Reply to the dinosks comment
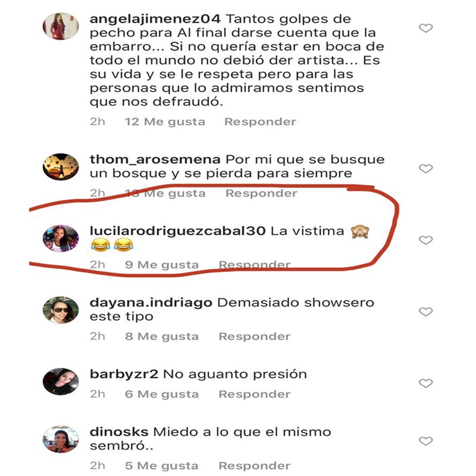This screenshot has height=476, width=476. pyautogui.click(x=255, y=466)
